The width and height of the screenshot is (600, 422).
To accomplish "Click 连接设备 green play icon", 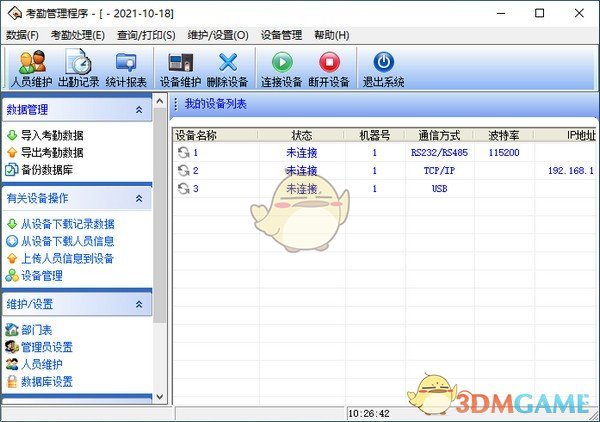I will pos(282,62).
